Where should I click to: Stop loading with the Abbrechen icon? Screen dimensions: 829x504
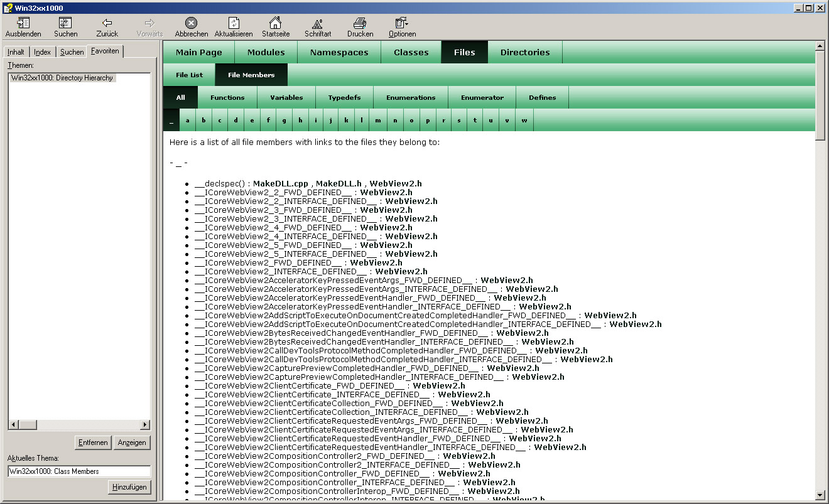click(191, 23)
